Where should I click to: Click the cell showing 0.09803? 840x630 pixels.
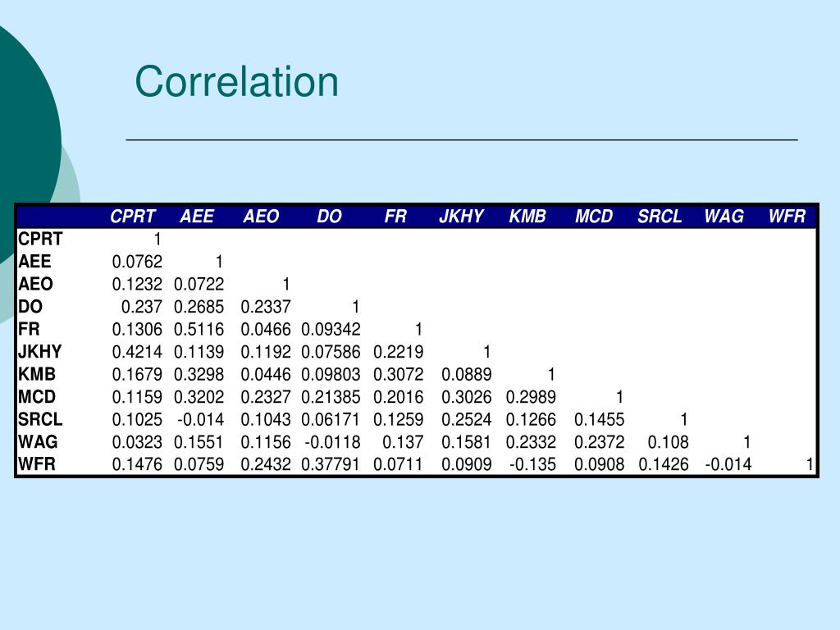(331, 374)
